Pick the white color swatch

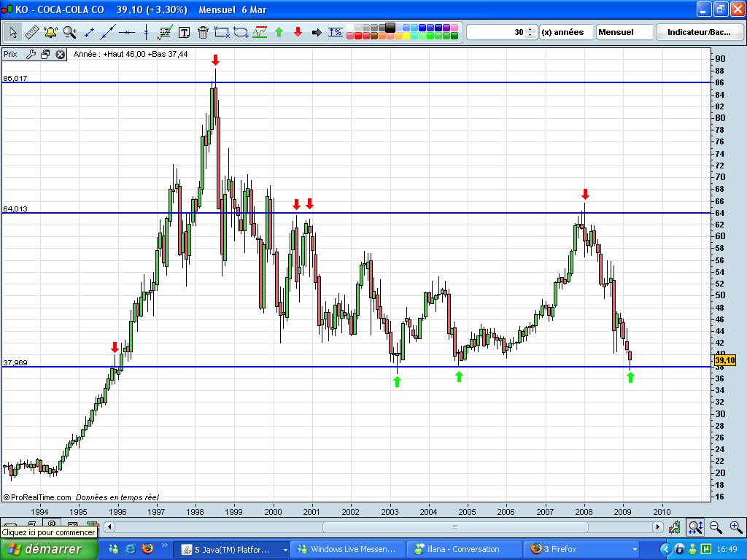click(x=350, y=28)
